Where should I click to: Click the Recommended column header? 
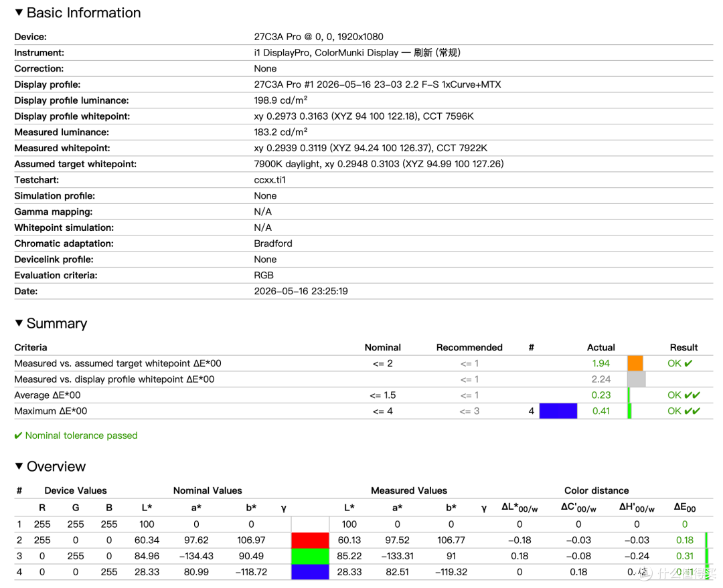469,347
